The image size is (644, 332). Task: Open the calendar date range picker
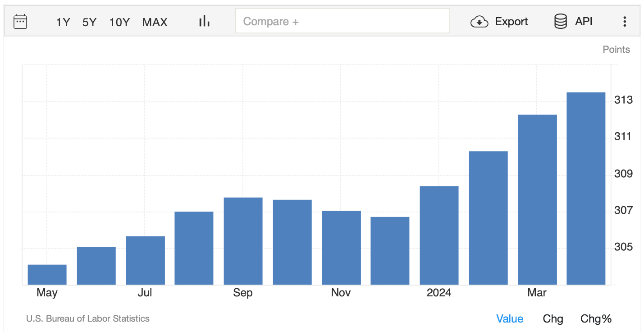pos(20,22)
